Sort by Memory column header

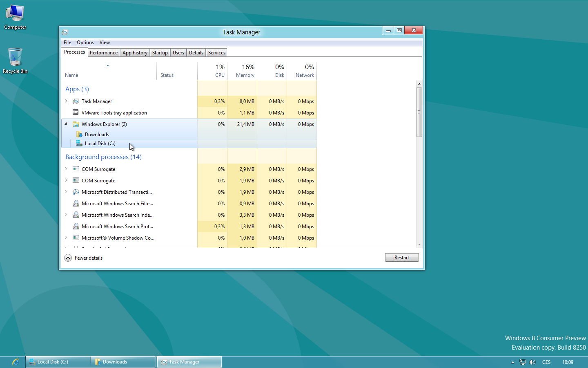(242, 71)
